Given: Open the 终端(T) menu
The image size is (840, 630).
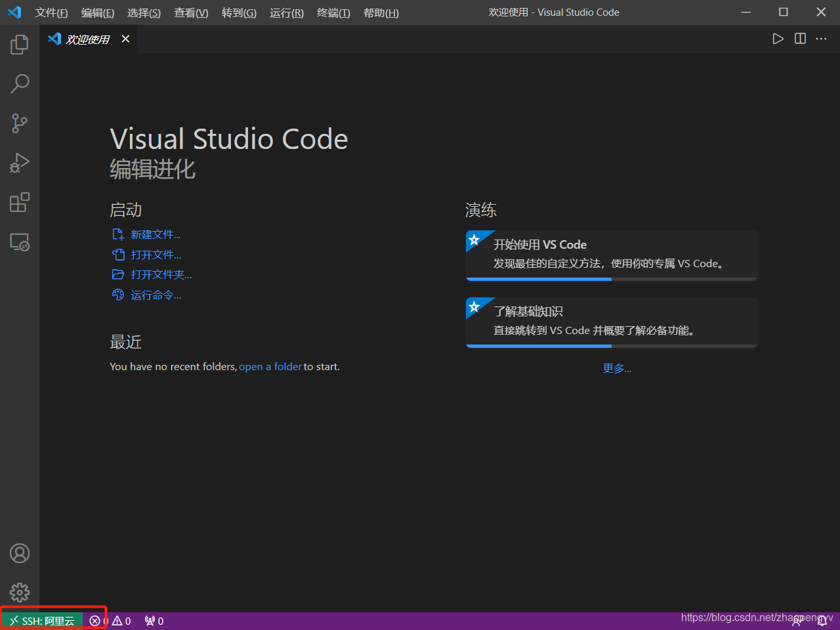Looking at the screenshot, I should [333, 12].
